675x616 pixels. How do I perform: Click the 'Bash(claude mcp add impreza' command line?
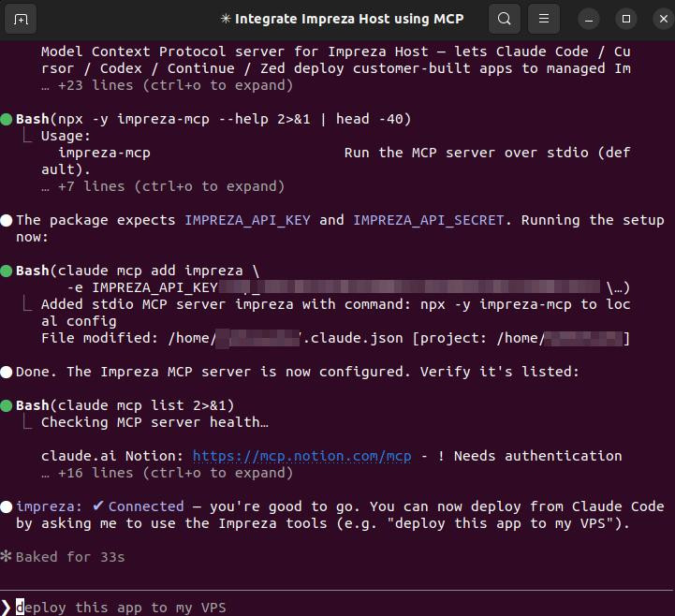138,271
